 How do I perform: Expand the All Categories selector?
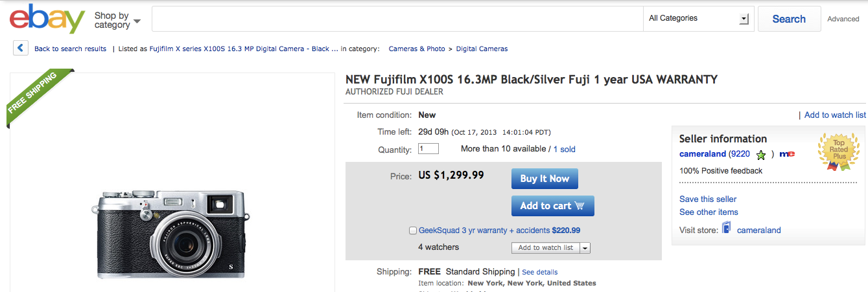pyautogui.click(x=699, y=19)
